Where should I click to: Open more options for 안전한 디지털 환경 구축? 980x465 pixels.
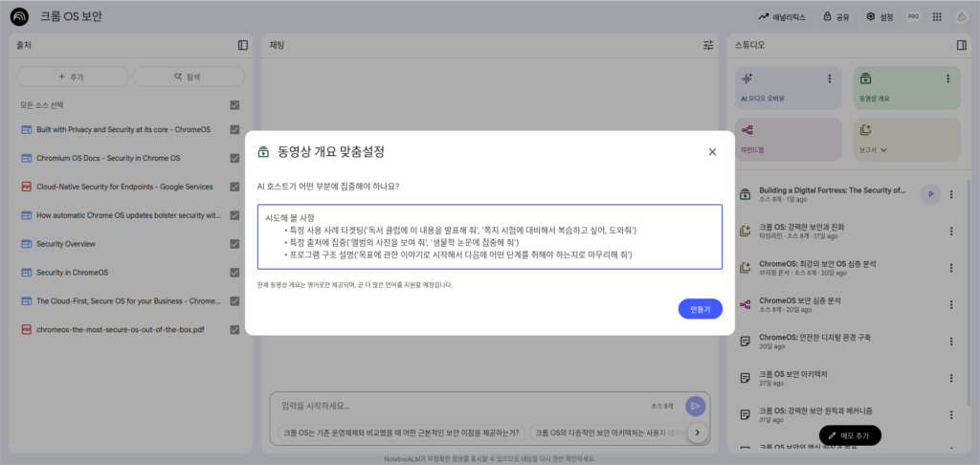951,342
